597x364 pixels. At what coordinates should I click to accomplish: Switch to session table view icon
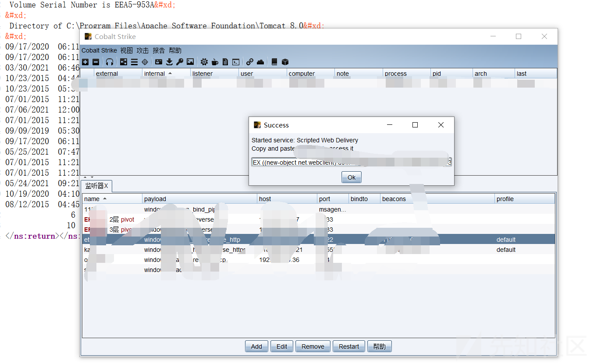pos(134,62)
